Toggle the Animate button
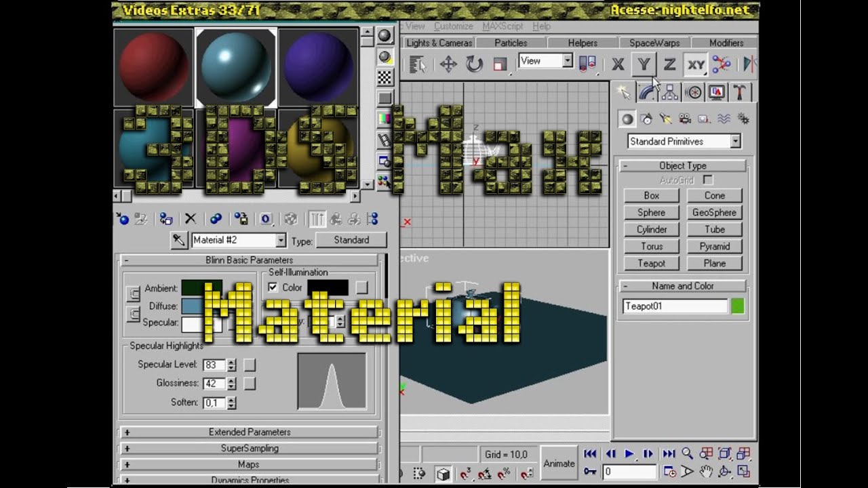This screenshot has width=868, height=488. point(559,464)
